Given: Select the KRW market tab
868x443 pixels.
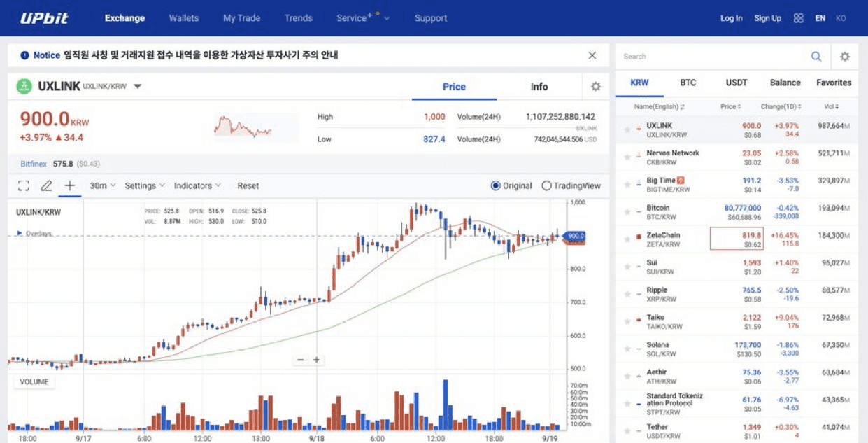Looking at the screenshot, I should (x=639, y=83).
